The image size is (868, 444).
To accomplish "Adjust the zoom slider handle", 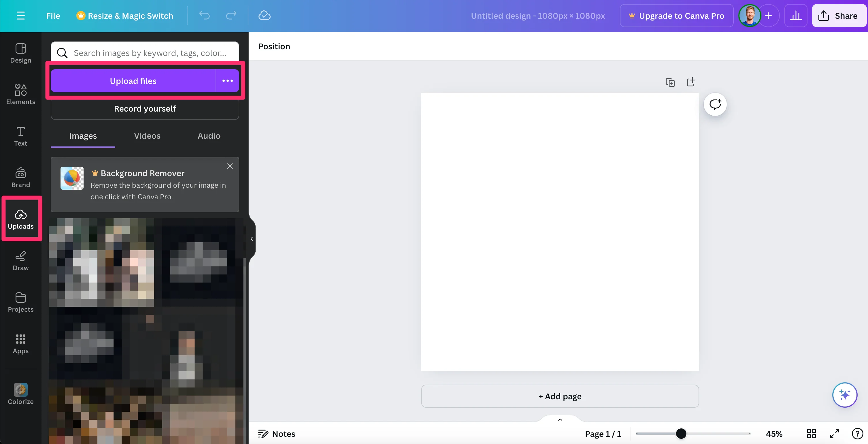I will point(681,434).
